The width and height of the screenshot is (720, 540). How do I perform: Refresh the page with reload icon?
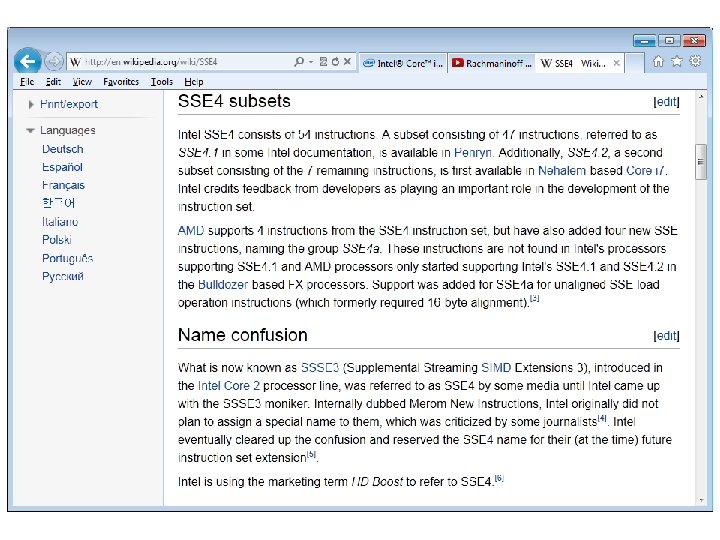pyautogui.click(x=335, y=62)
